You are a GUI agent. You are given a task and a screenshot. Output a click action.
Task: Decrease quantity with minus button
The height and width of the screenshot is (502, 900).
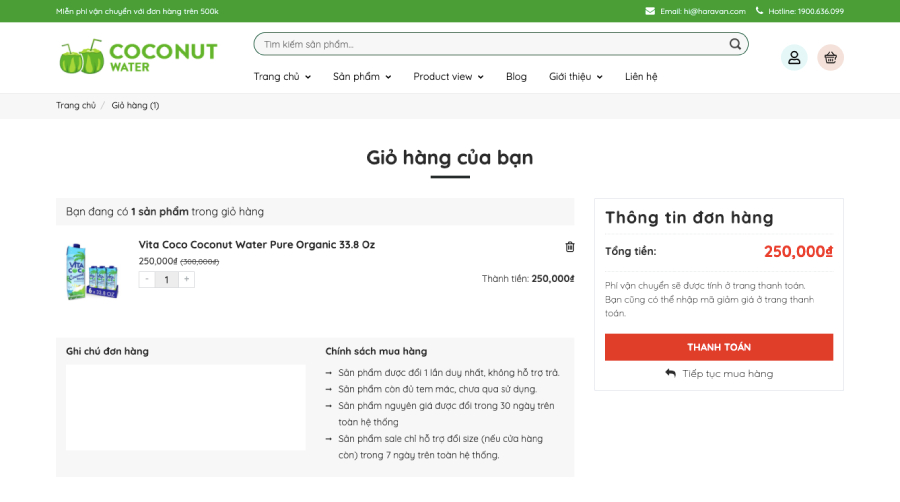tap(147, 279)
